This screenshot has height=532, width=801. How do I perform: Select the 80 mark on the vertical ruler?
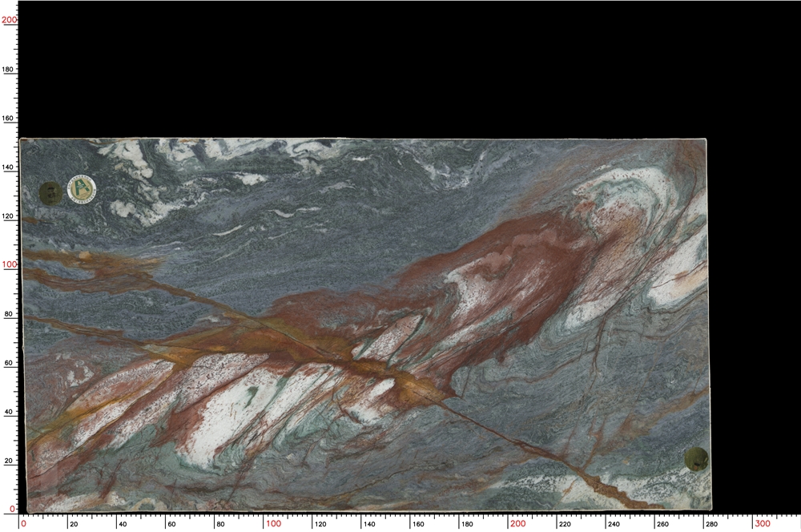click(10, 314)
